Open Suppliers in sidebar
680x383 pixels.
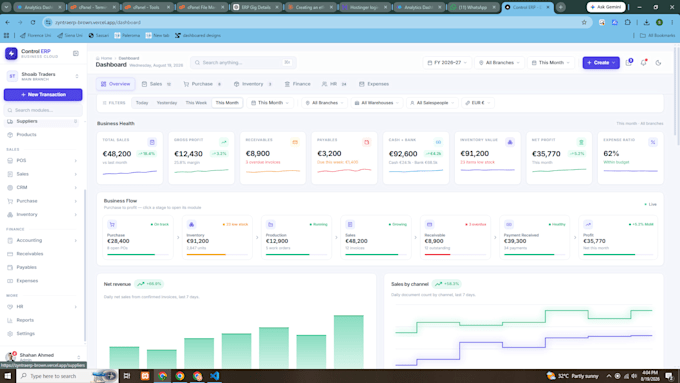click(42, 121)
